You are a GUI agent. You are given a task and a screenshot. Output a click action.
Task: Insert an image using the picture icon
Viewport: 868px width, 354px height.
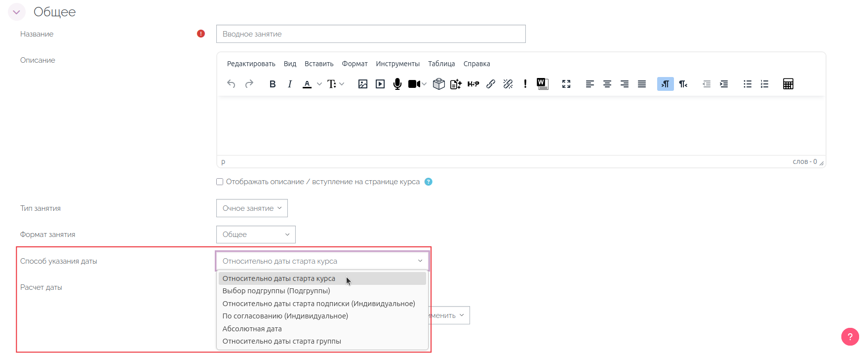click(x=363, y=84)
